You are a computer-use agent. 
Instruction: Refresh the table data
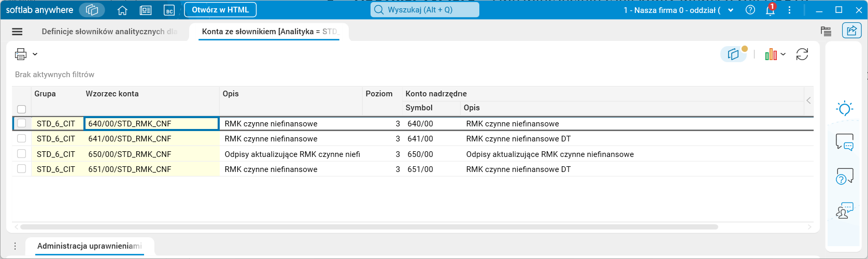click(x=802, y=54)
